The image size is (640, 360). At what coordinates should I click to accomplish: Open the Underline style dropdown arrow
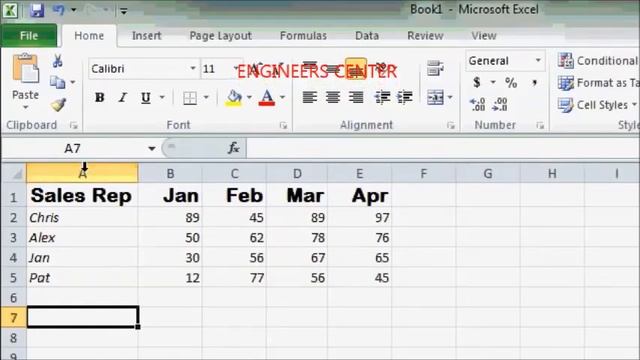tap(162, 98)
